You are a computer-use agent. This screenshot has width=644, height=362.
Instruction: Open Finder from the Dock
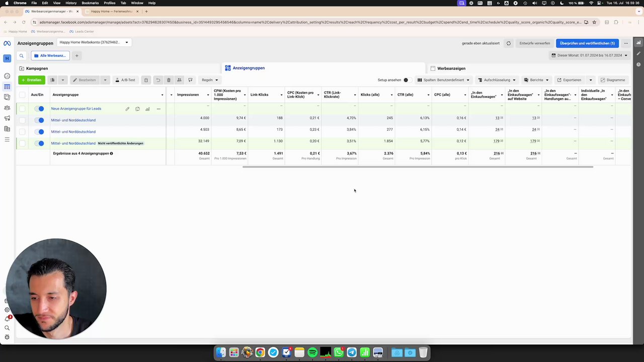pos(221,352)
